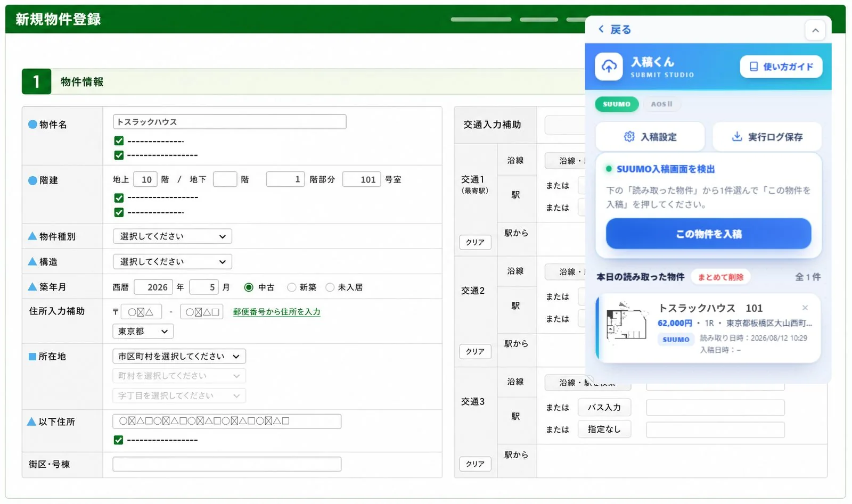
Task: Click the 沿線 button in 交通2 row
Action: click(x=565, y=271)
